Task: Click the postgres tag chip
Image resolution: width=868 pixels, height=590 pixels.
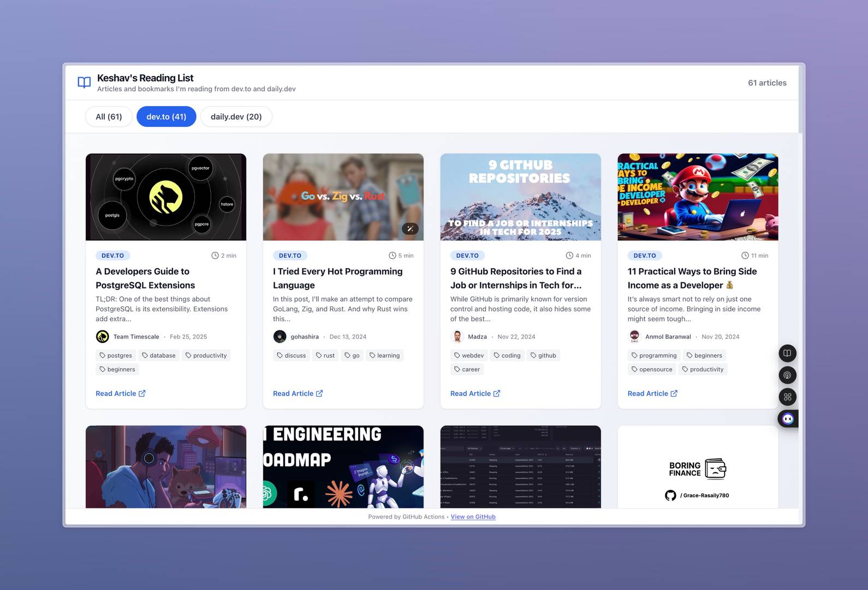Action: click(x=116, y=356)
